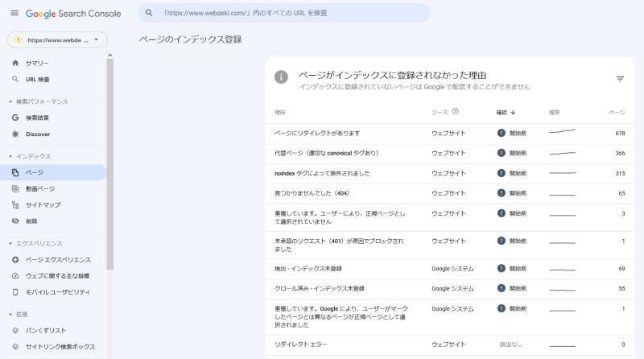Click the info icon beside the card title
The width and height of the screenshot is (644, 359).
pos(281,76)
